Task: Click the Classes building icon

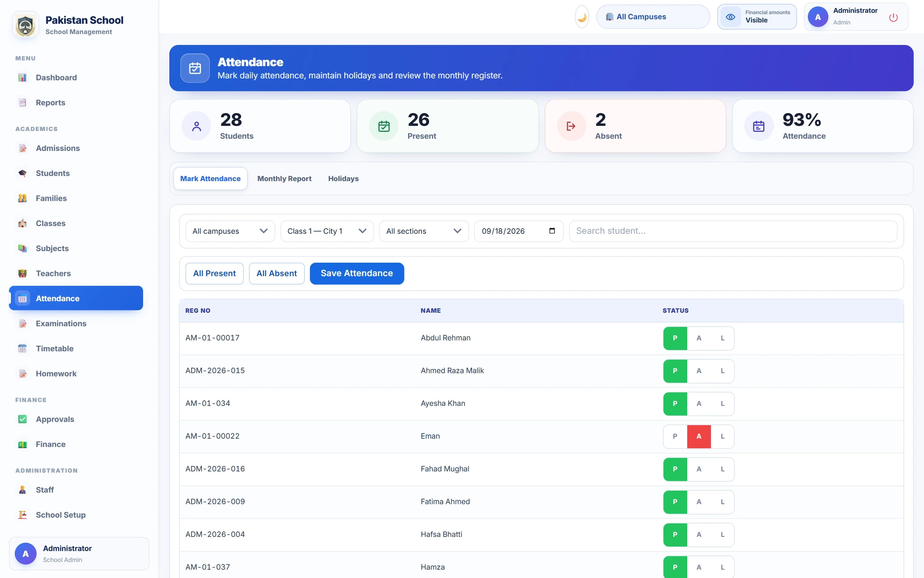Action: click(22, 223)
